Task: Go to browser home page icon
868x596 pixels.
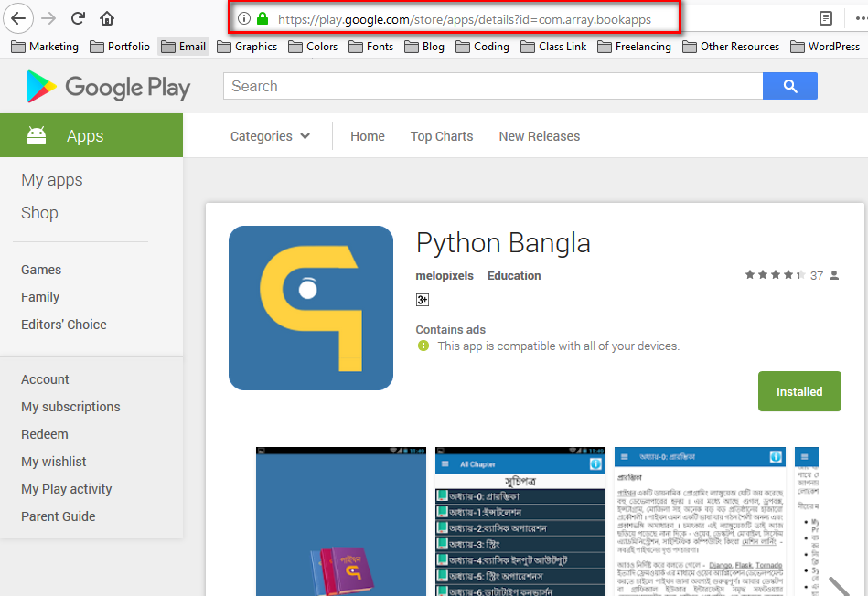Action: tap(107, 18)
